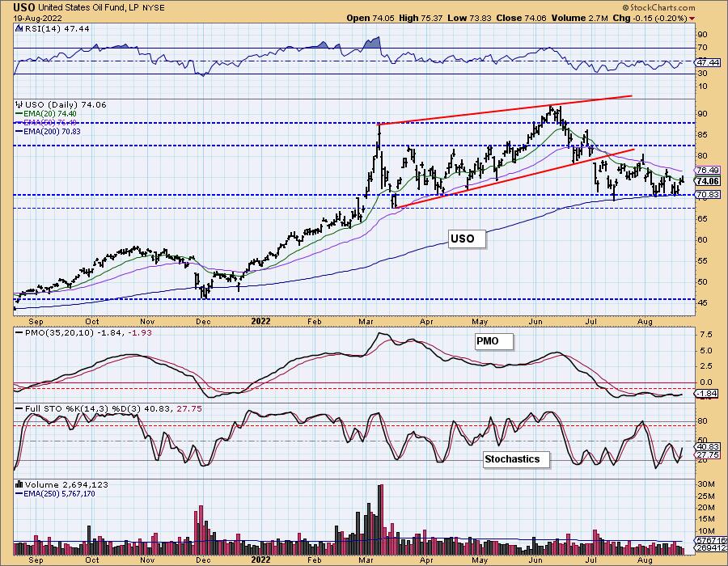Click the 27.75 stochastic value tag

[708, 455]
